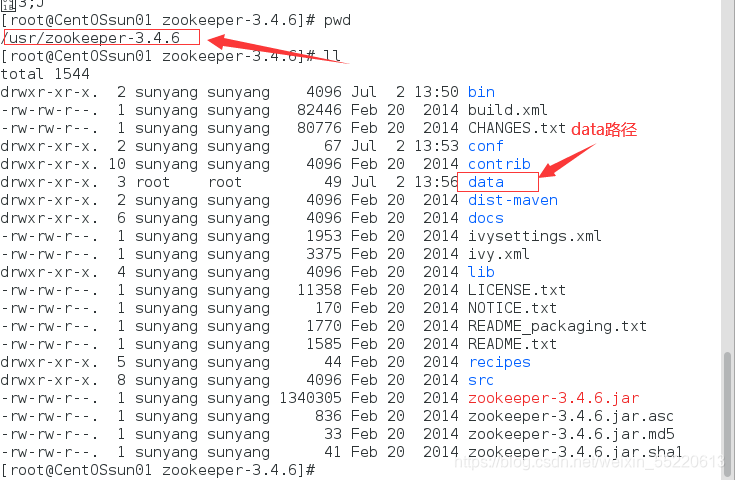Select the 'bin' directory name
The width and height of the screenshot is (735, 480).
point(481,92)
